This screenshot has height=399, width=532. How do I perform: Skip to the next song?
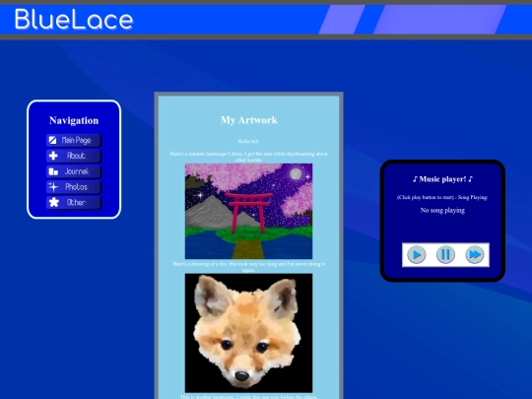[475, 254]
